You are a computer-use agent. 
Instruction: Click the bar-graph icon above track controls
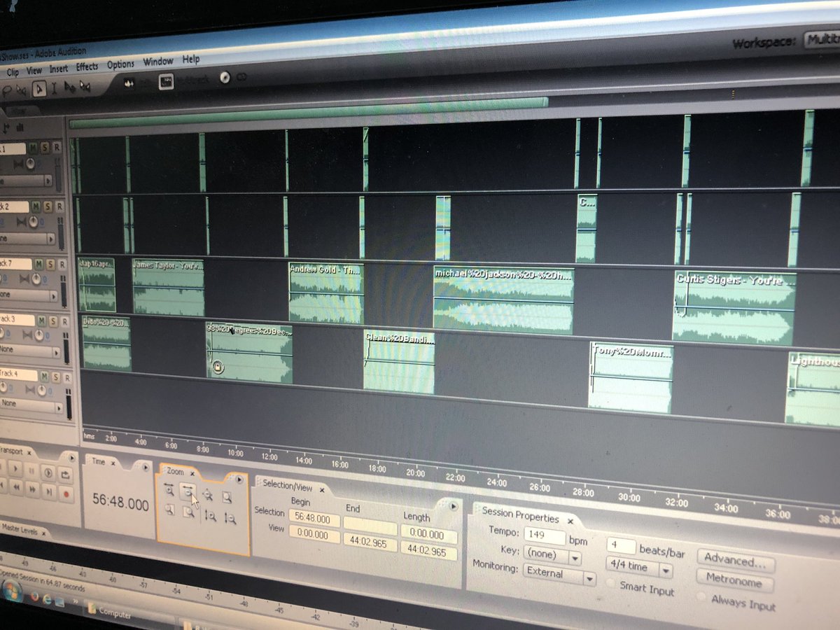coord(20,127)
